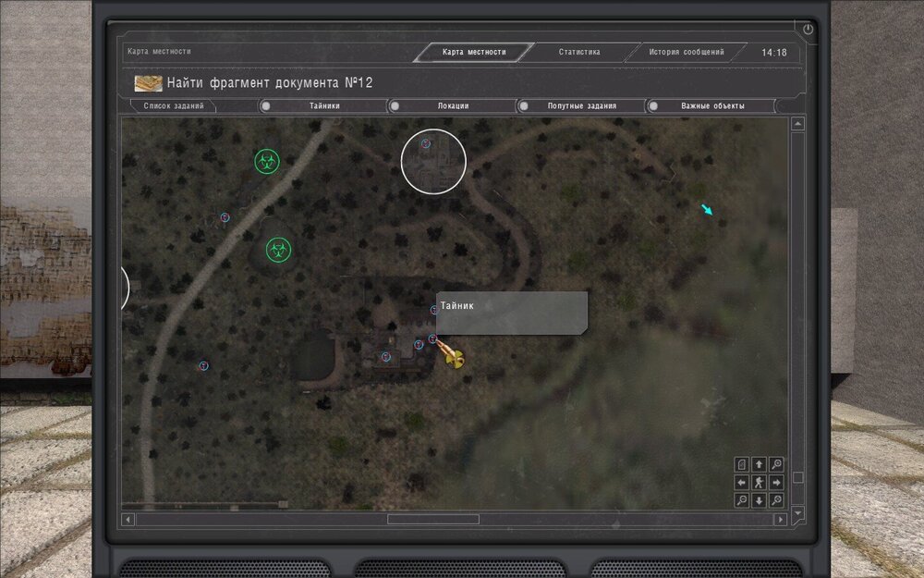This screenshot has width=924, height=578.
Task: Click the vertical scrollbar thumb
Action: click(x=798, y=477)
